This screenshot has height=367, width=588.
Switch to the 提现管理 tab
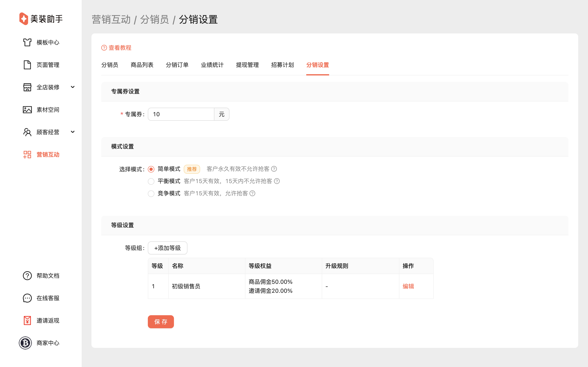tap(247, 65)
